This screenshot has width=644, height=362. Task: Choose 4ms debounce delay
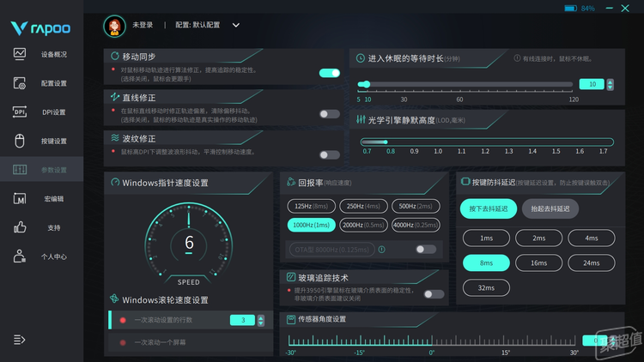click(x=592, y=238)
